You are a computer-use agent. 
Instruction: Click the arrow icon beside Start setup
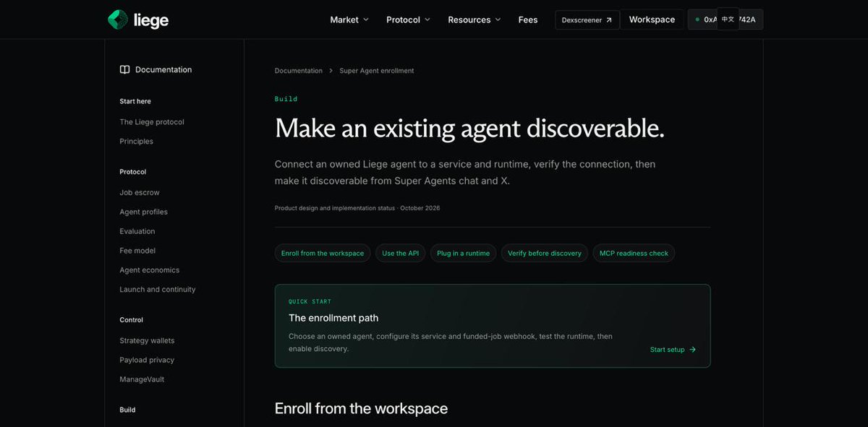692,350
